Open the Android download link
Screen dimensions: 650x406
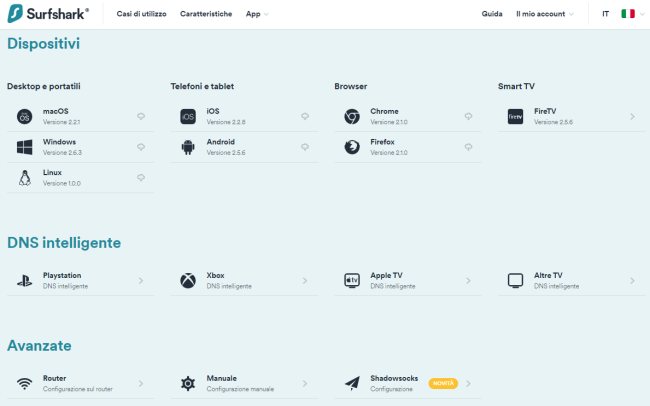[x=244, y=147]
